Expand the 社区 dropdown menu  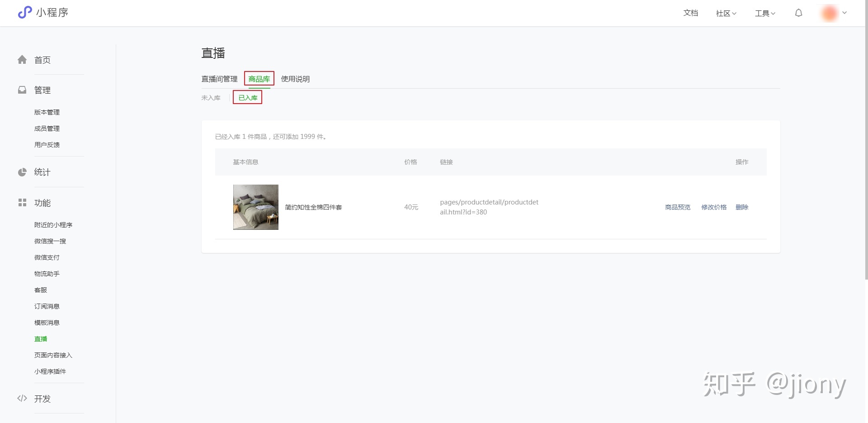[x=726, y=13]
